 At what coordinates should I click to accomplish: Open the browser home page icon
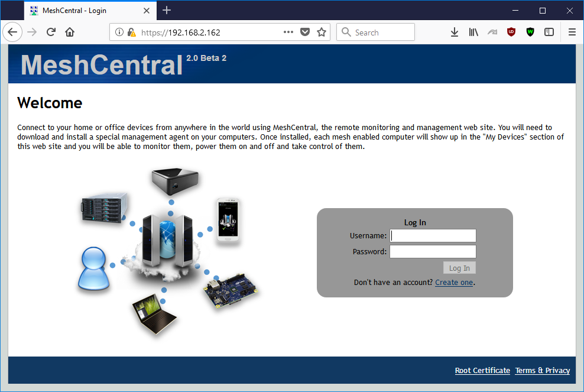pyautogui.click(x=70, y=32)
